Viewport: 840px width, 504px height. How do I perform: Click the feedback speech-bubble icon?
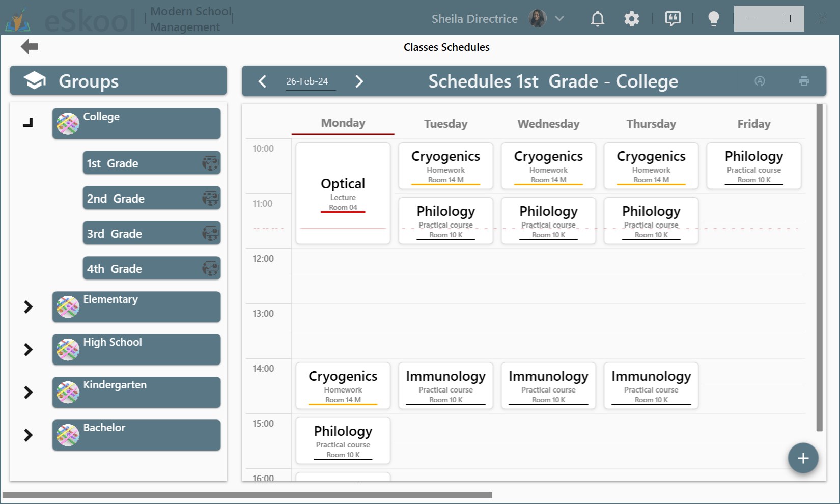click(x=673, y=18)
